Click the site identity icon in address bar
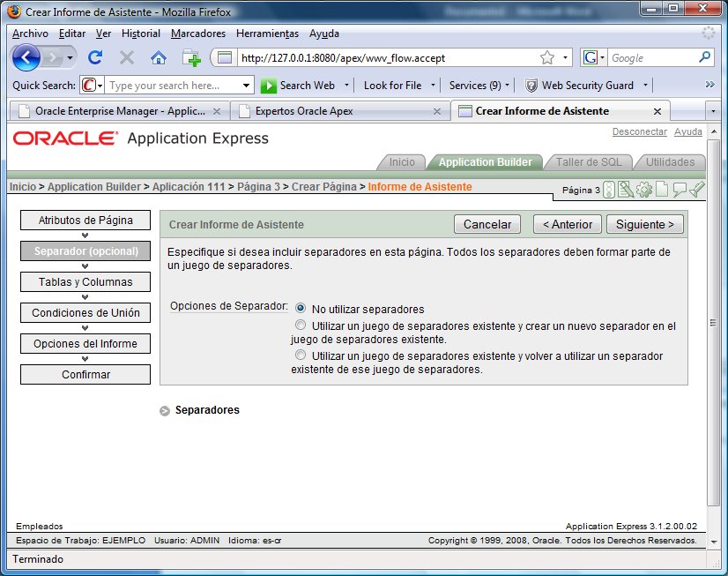Viewport: 728px width, 576px height. pos(225,58)
